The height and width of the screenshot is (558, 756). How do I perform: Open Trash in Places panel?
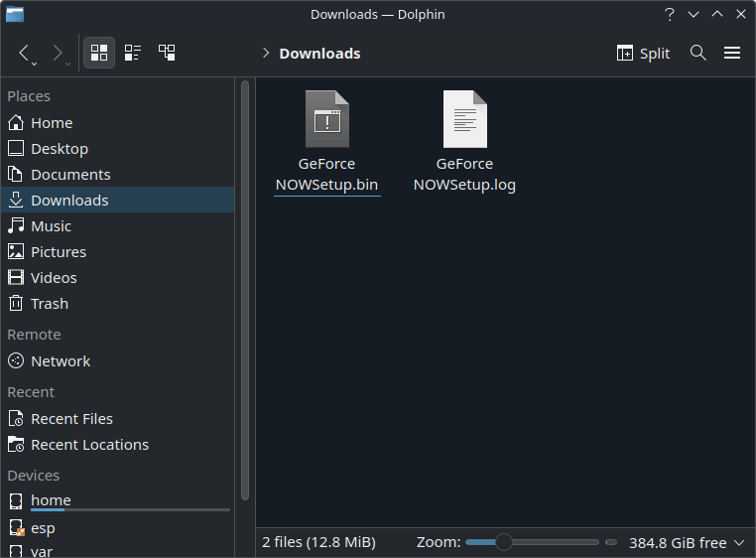pos(49,304)
